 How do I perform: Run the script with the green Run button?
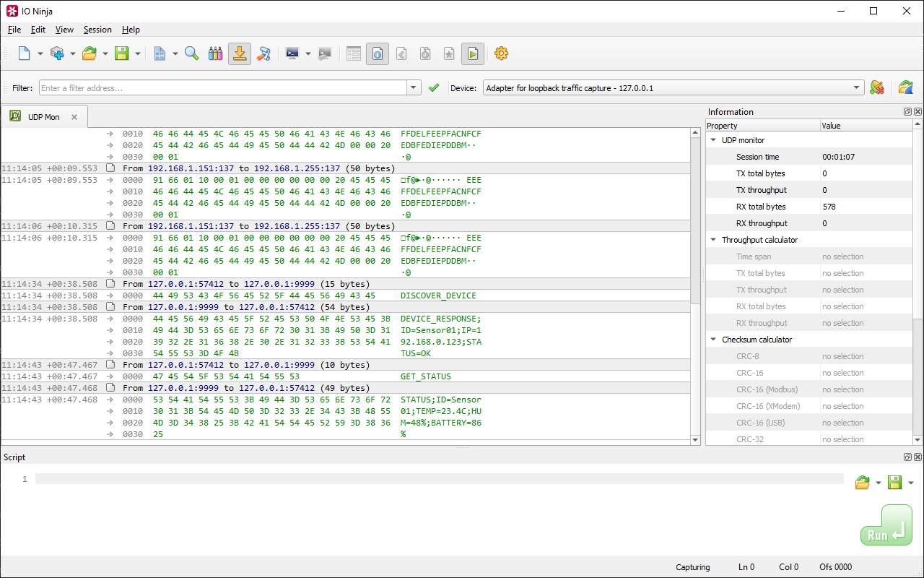coord(886,525)
